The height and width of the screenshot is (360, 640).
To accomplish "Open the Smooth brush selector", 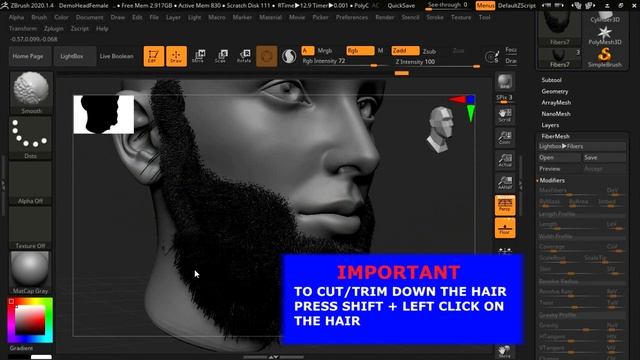I will point(31,92).
